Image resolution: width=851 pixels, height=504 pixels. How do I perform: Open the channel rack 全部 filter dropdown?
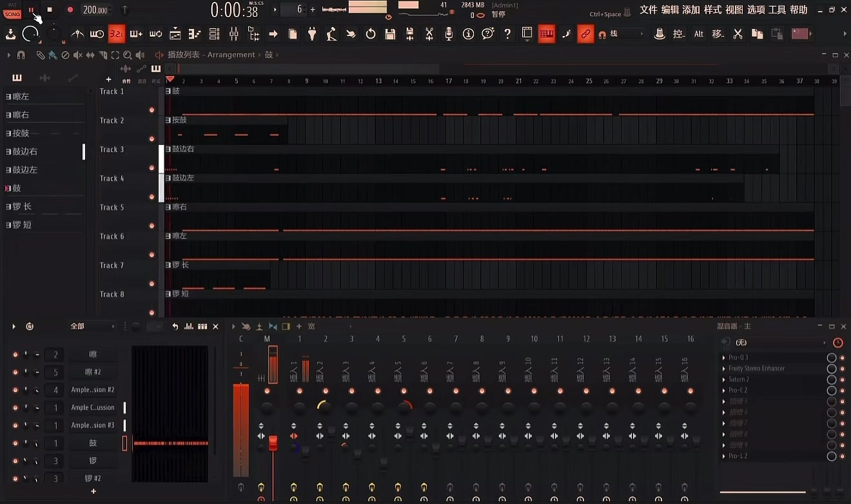coord(92,326)
